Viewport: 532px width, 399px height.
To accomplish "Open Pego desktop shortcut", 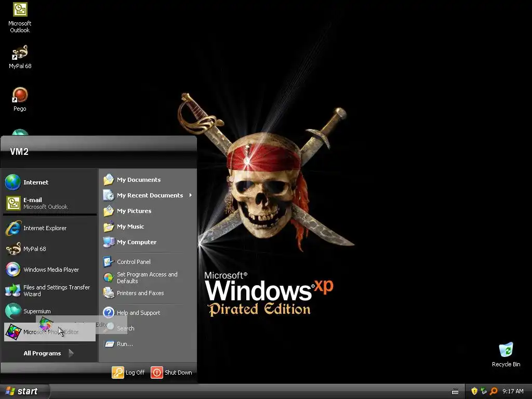I will [20, 99].
